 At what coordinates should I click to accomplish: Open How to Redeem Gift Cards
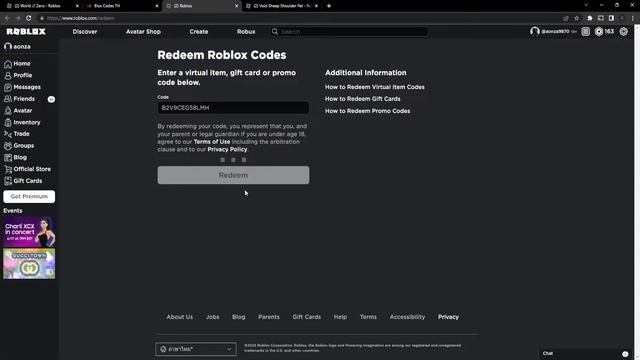click(x=362, y=99)
